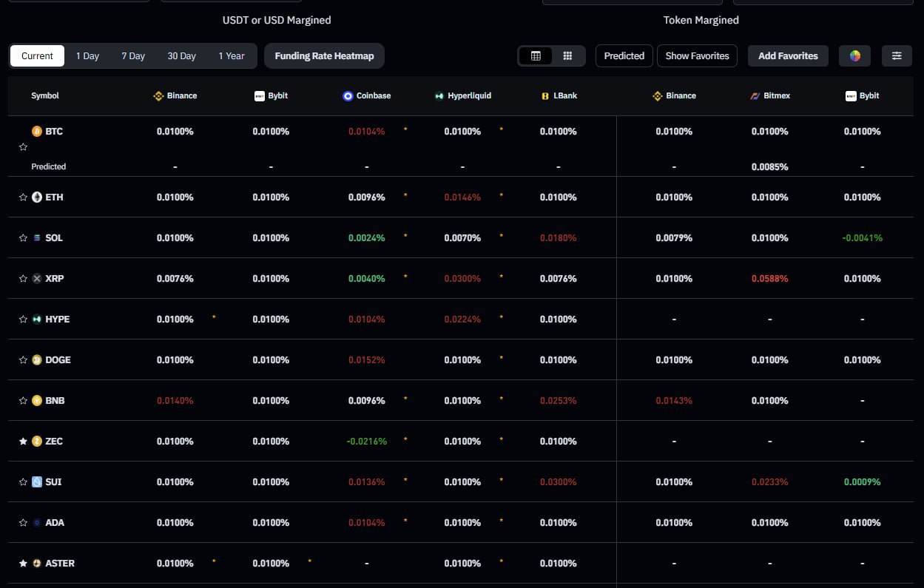Select the BTC coin icon
Screen dimensions: 924x588
36,131
